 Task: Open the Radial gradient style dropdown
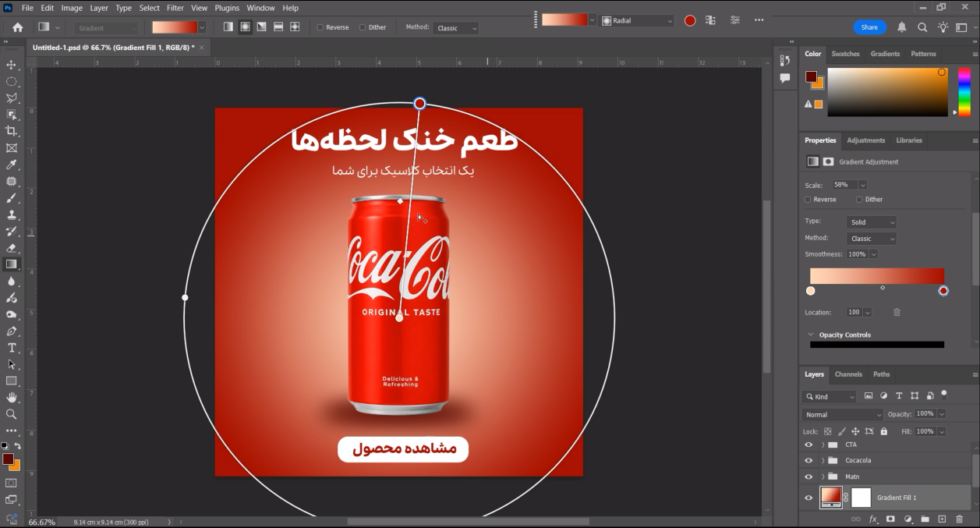(638, 21)
